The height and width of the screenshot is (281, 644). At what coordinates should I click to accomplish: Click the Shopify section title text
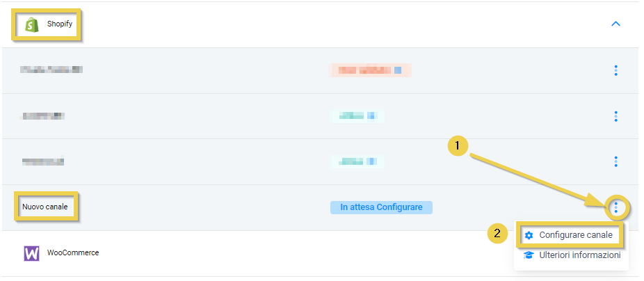coord(61,24)
